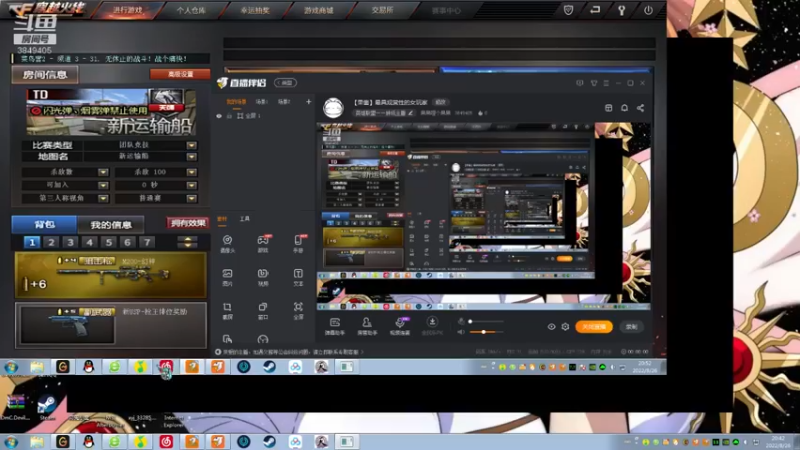The width and height of the screenshot is (800, 450).
Task: Open the 视频连麦 video co-stream tool
Action: [x=400, y=326]
